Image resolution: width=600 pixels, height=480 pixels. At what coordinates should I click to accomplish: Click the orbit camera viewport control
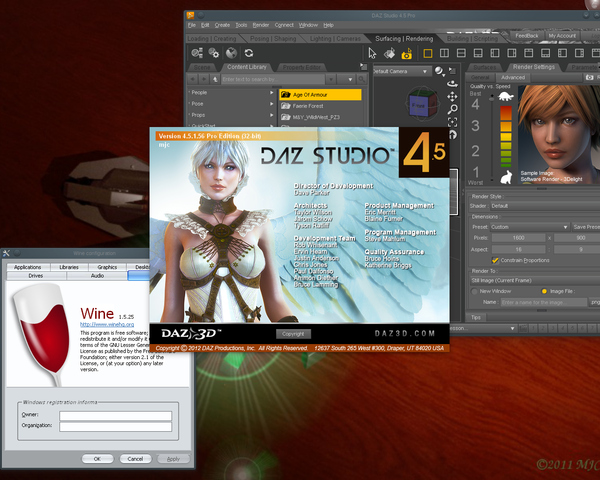(x=452, y=83)
